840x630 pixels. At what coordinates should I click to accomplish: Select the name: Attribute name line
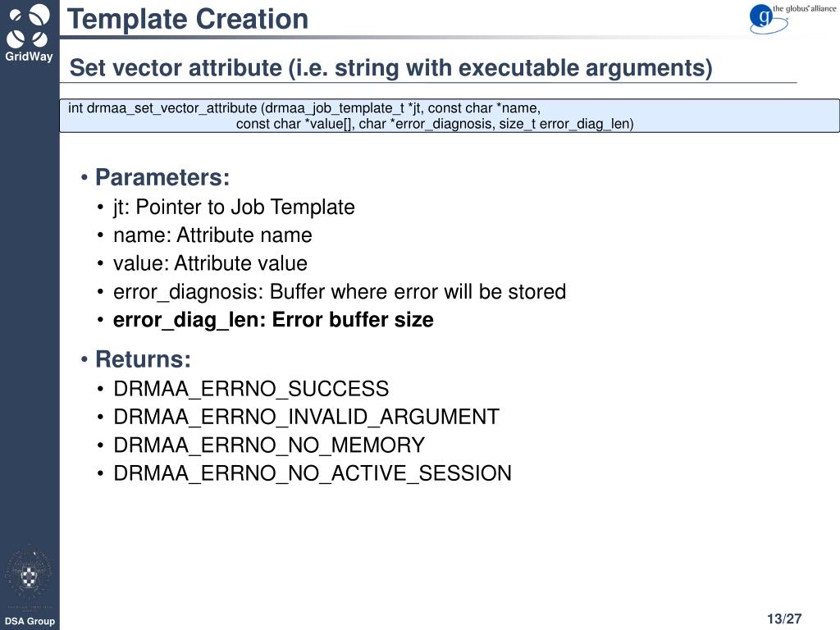click(x=212, y=235)
